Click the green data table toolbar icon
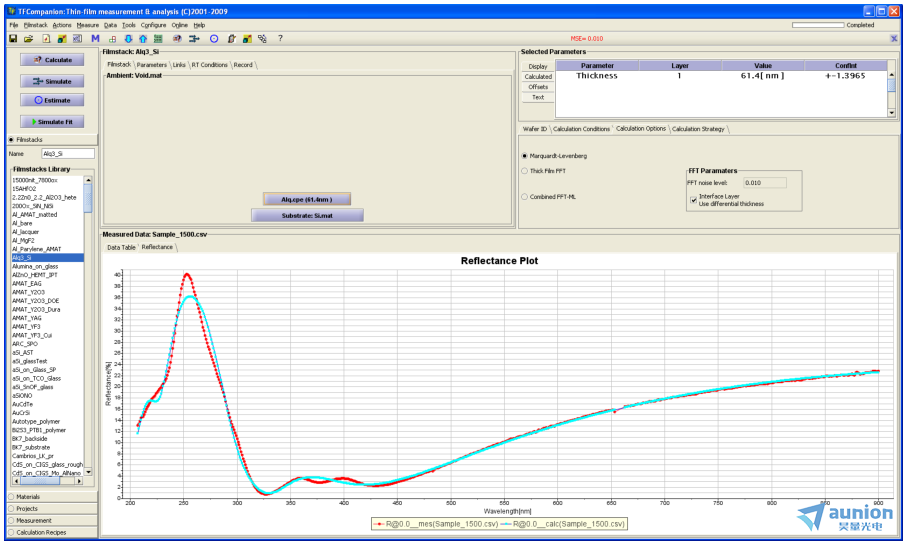Viewport: 905px width, 542px height. (158, 39)
